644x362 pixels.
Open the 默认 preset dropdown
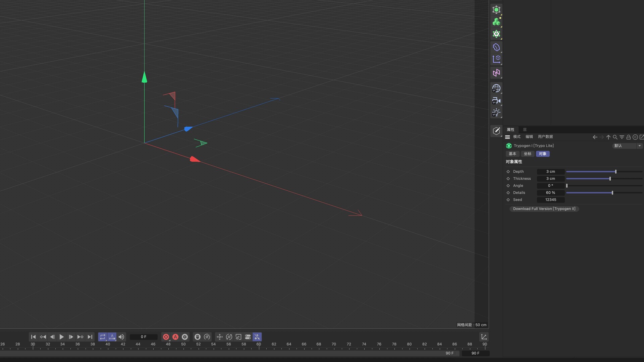[627, 146]
